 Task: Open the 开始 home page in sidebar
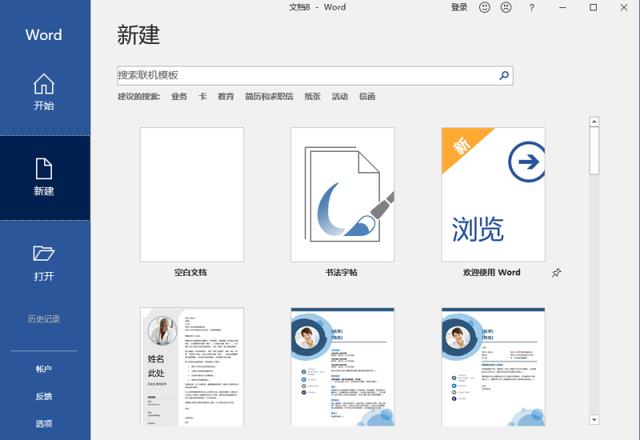point(44,92)
